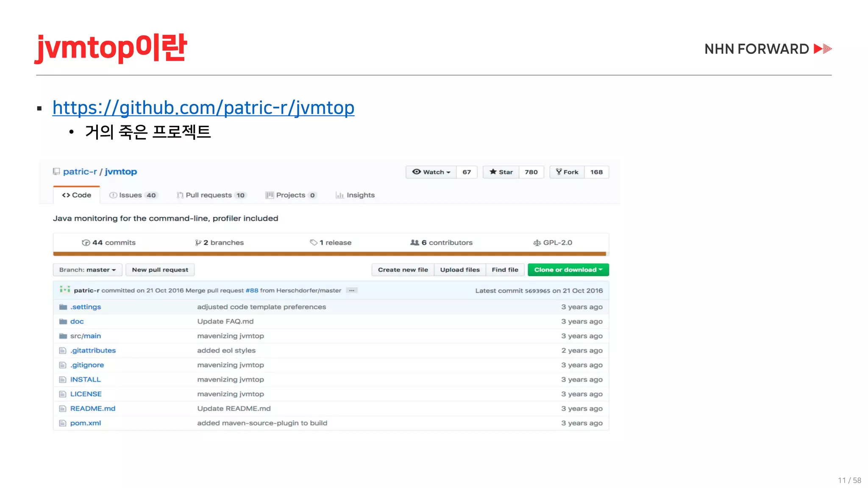Click the stargazers count 780
Viewport: 868px width, 488px height.
point(531,172)
